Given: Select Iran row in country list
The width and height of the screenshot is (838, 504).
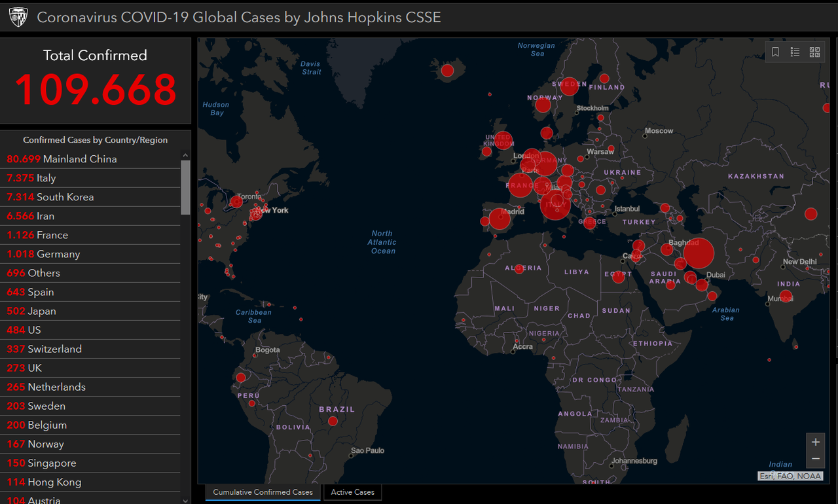Looking at the screenshot, I should tap(90, 216).
